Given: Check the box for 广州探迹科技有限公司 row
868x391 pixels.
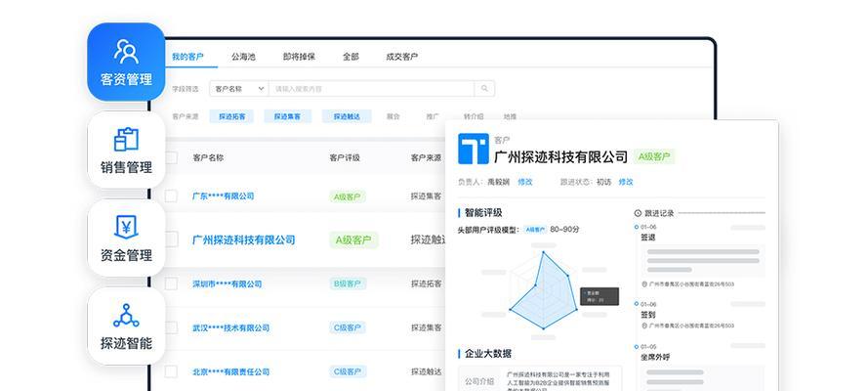Looking at the screenshot, I should pyautogui.click(x=171, y=239).
